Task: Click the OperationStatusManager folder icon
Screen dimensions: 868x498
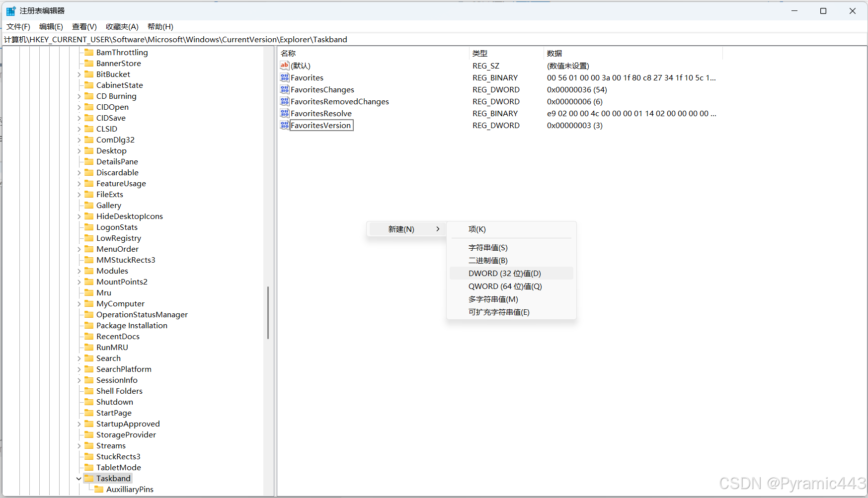Action: (x=89, y=314)
